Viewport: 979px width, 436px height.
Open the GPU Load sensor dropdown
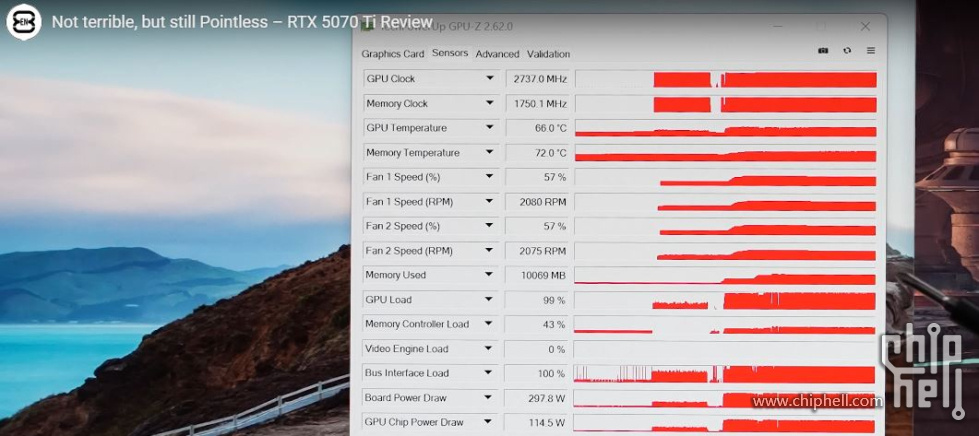pos(490,300)
